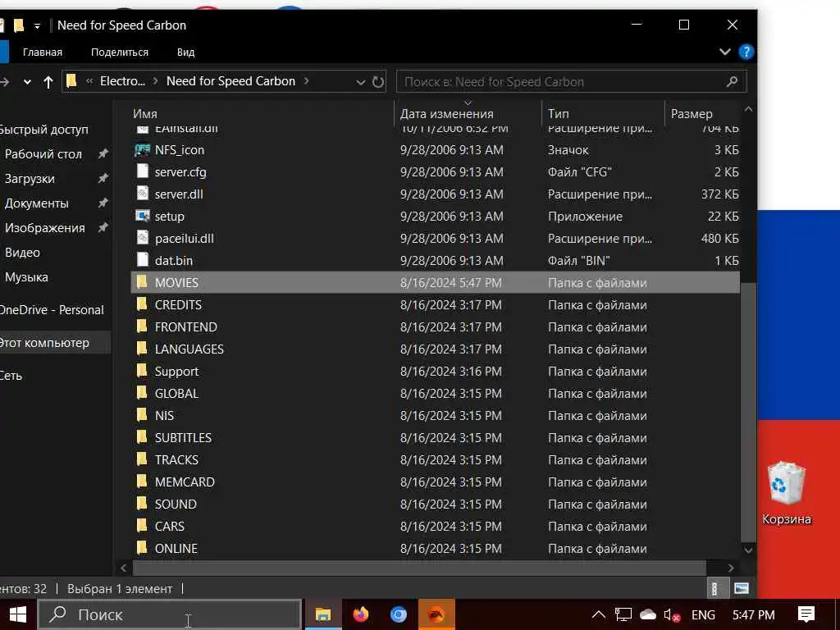The width and height of the screenshot is (840, 630).
Task: Open recent locations dropdown arrow
Action: [x=27, y=82]
